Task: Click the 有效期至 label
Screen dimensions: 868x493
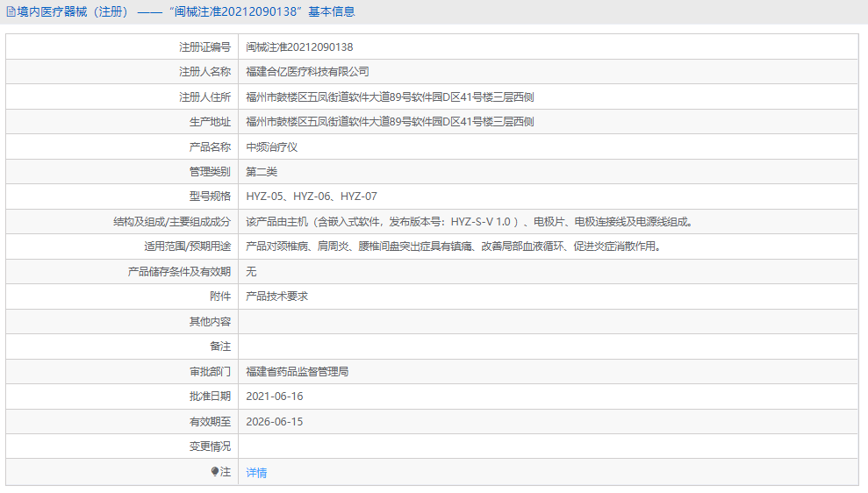Action: click(x=210, y=422)
